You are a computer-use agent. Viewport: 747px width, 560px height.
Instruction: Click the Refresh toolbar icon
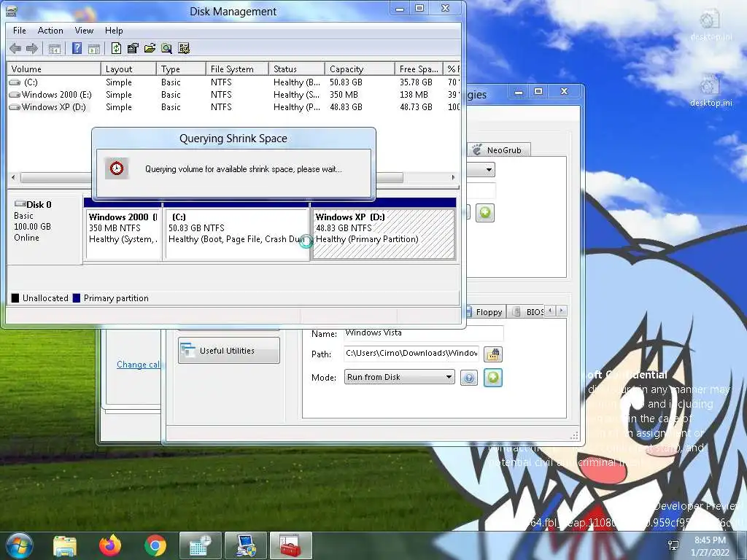[x=116, y=48]
